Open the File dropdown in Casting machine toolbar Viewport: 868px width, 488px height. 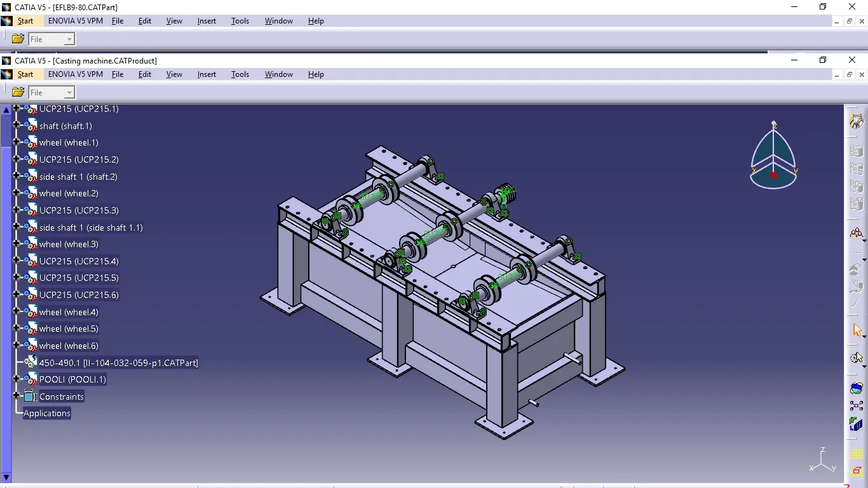[x=69, y=93]
